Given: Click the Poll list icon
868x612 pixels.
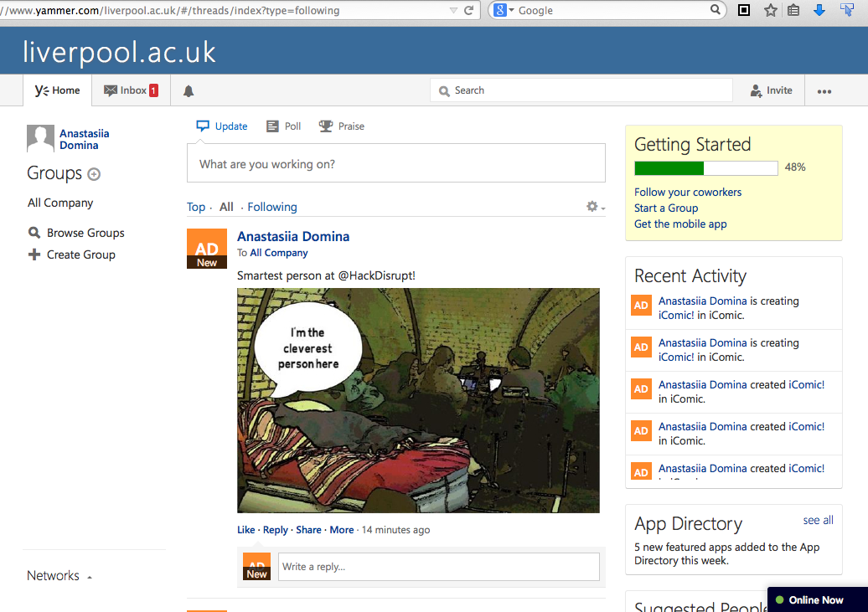Looking at the screenshot, I should click(x=272, y=126).
